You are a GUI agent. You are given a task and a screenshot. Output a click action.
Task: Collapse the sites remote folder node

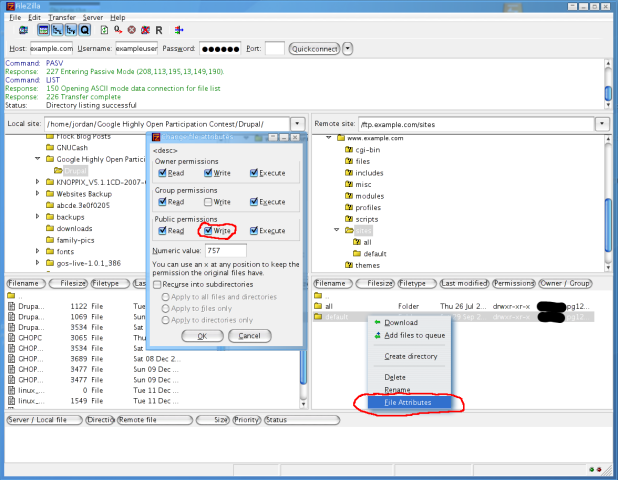pyautogui.click(x=336, y=230)
